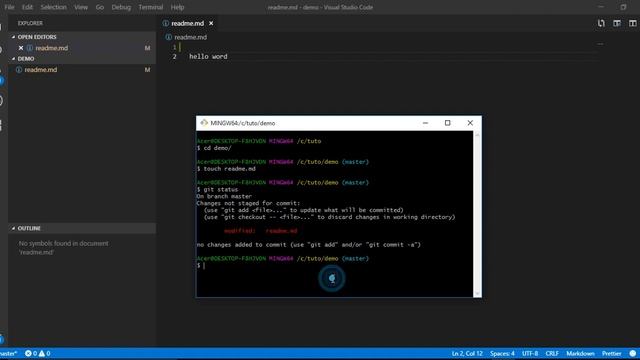The image size is (640, 360).
Task: Minimize the MINGW64 terminal window
Action: click(x=425, y=123)
